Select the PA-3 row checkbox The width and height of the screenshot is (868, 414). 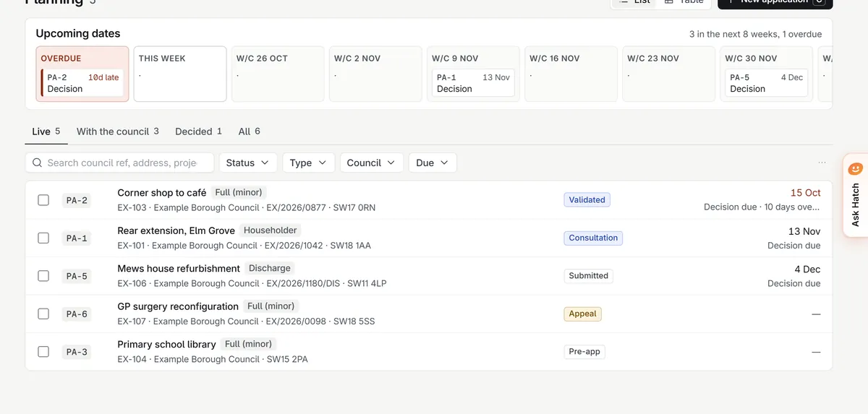pyautogui.click(x=43, y=352)
